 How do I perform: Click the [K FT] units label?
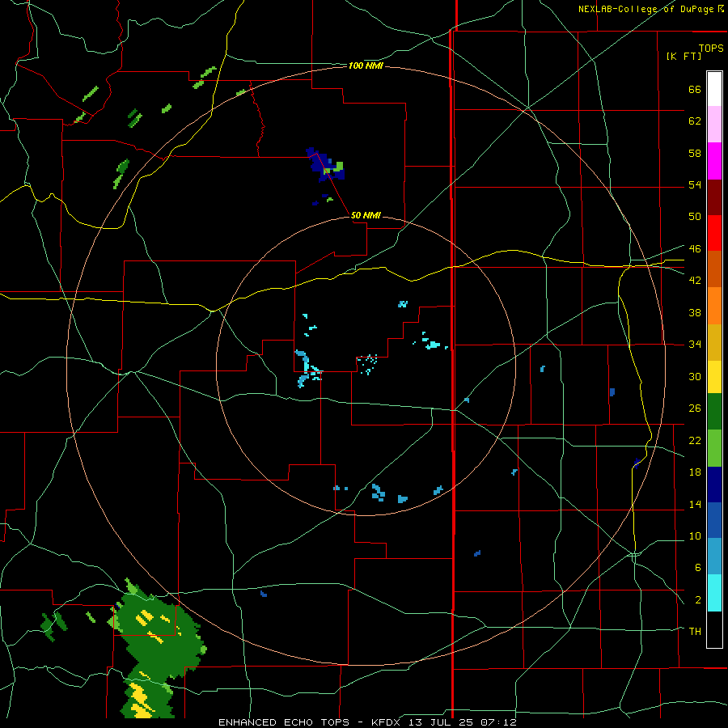coord(684,56)
